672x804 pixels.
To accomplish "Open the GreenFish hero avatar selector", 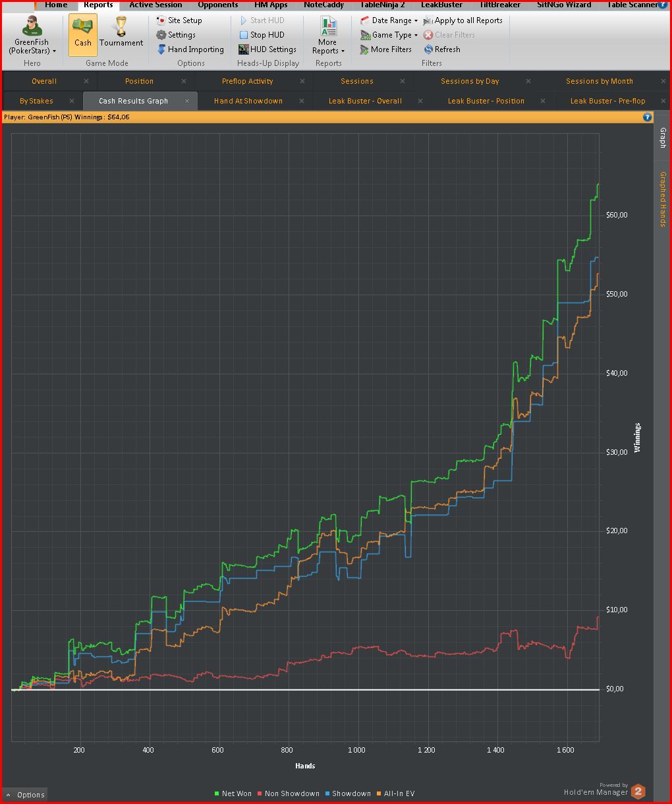I will pyautogui.click(x=32, y=34).
